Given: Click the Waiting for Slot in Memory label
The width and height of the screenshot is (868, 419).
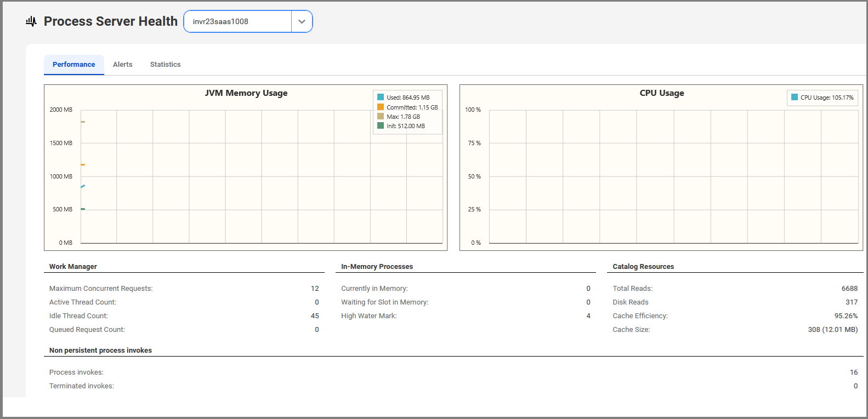Looking at the screenshot, I should click(385, 302).
